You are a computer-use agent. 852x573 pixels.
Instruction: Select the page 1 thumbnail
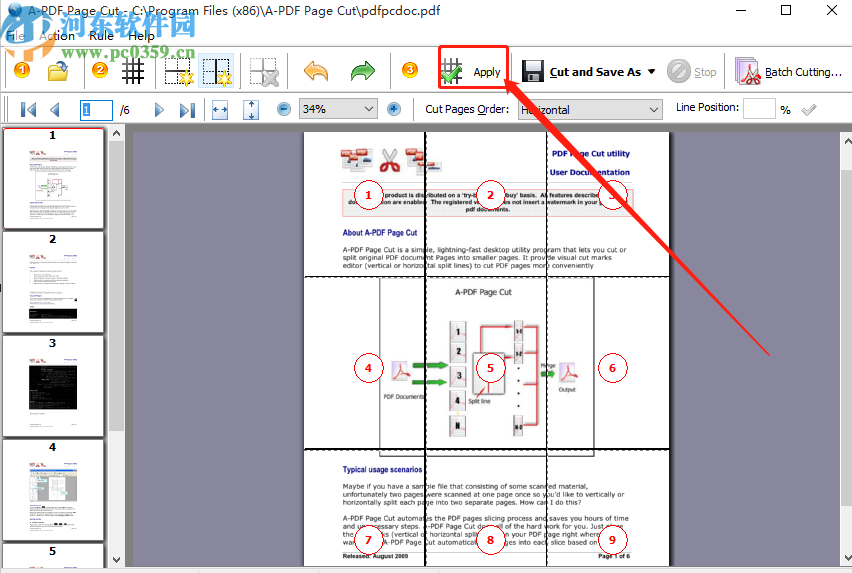point(53,178)
